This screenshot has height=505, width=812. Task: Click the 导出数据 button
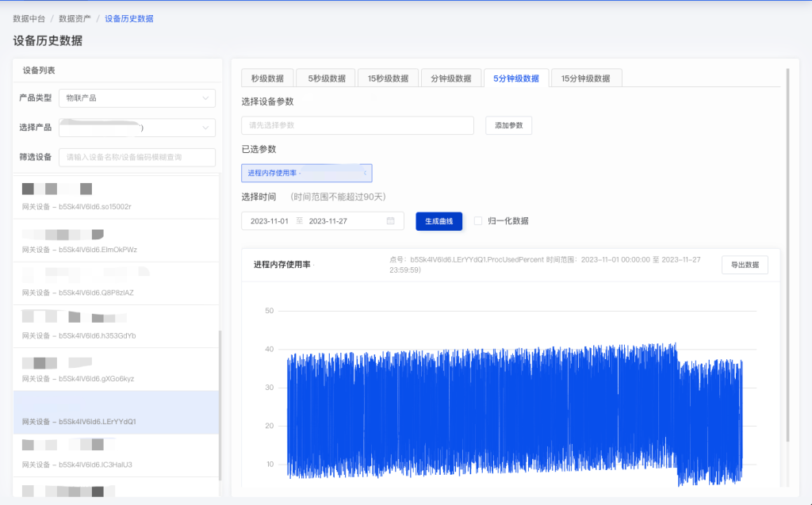(x=745, y=265)
